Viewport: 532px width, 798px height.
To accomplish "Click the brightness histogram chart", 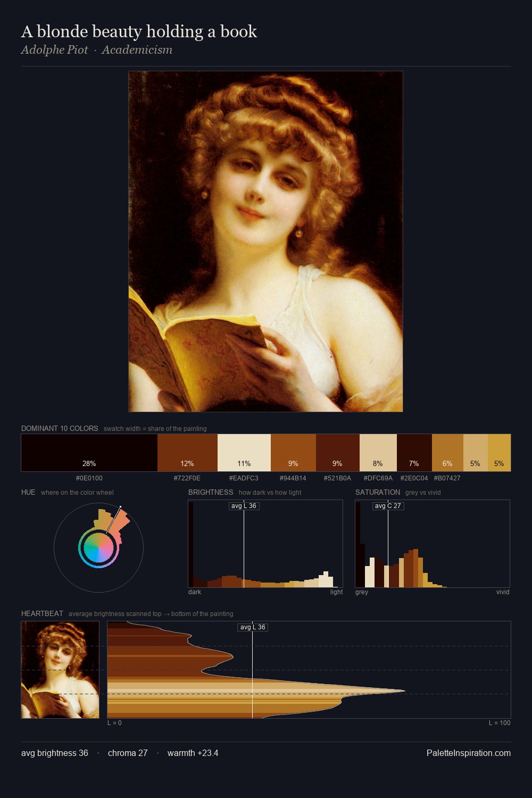I will (265, 544).
